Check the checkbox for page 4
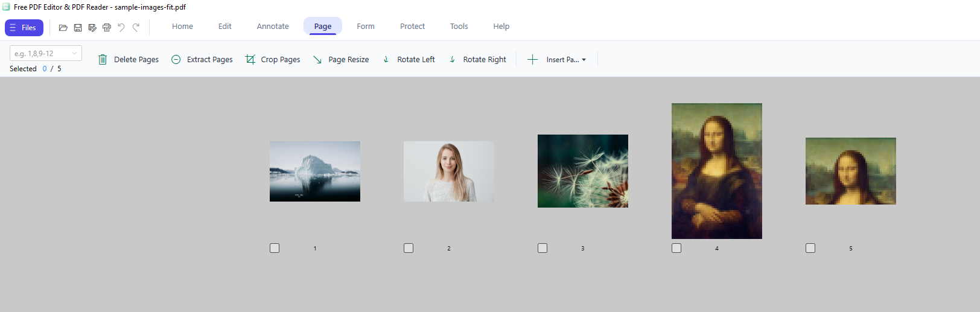This screenshot has width=980, height=312. tap(676, 248)
